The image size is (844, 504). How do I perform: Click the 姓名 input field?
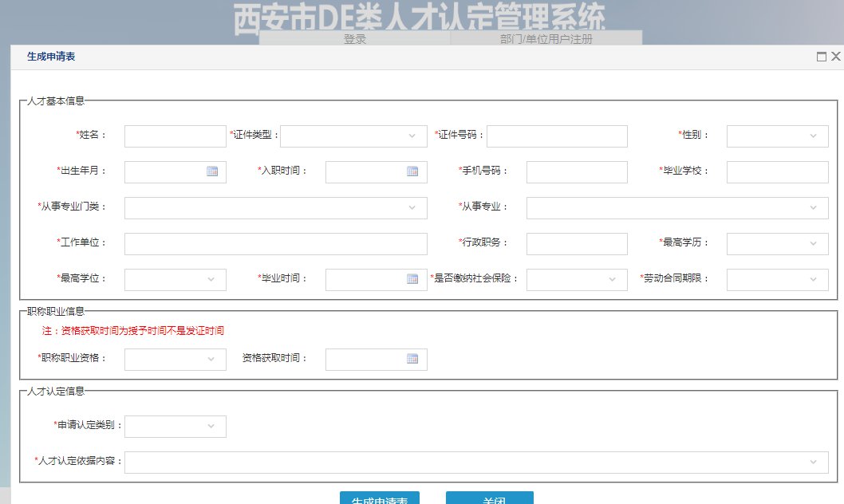click(x=176, y=136)
